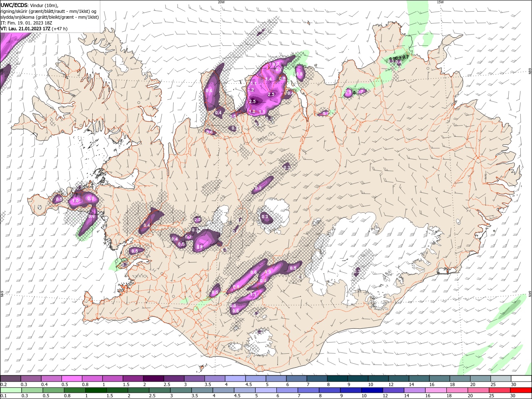This screenshot has height=399, width=532.
Task: Choose the light pink swatch labeled 16
Action: coord(435,390)
